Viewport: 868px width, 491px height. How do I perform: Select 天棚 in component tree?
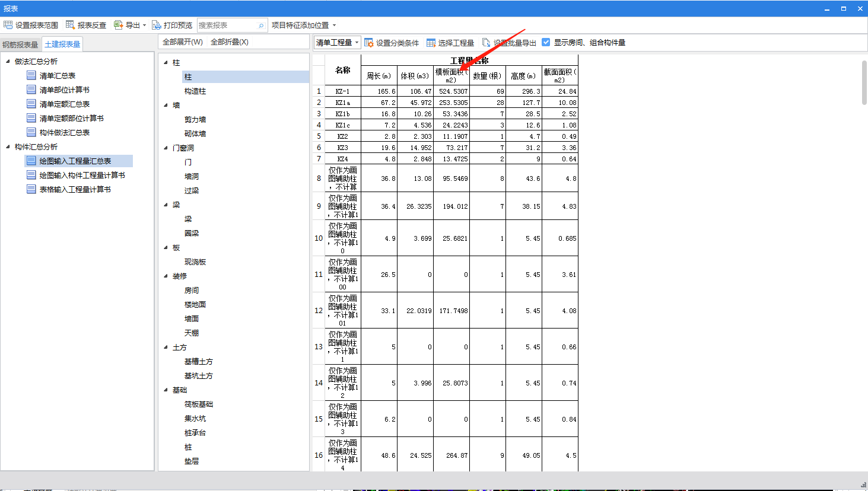click(192, 333)
